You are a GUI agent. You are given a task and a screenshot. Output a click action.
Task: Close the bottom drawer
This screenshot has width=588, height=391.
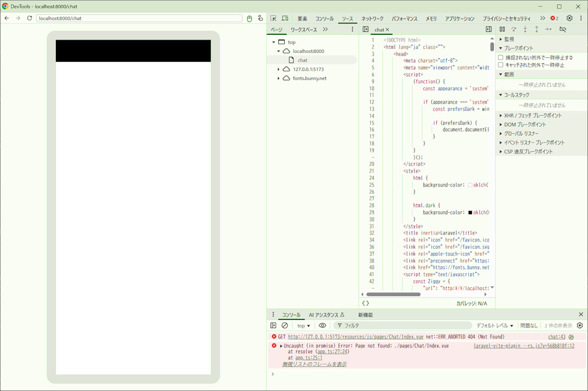click(581, 315)
